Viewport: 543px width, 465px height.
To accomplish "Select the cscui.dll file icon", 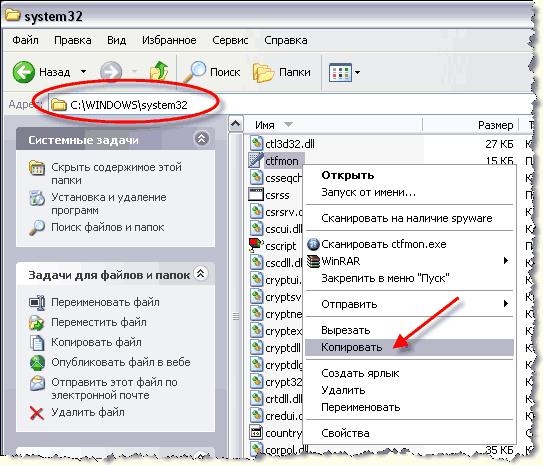I will [256, 229].
